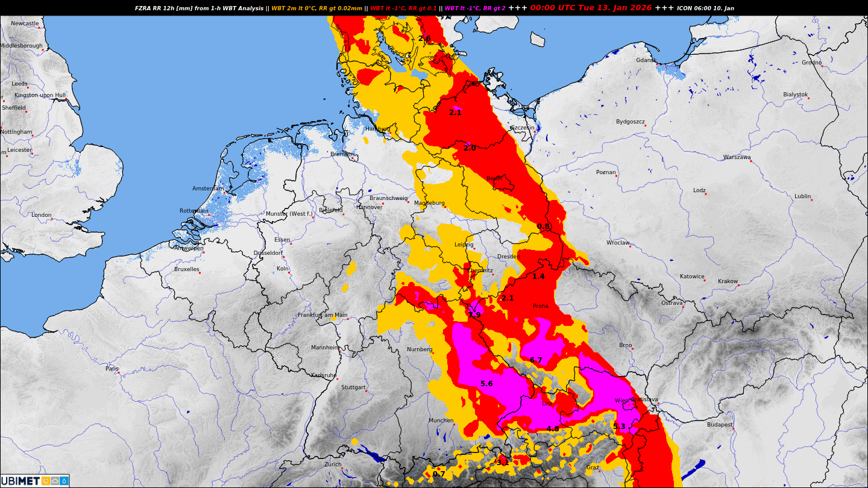Click the Hamburg city label
Screen dimensions: 868x488
click(377, 129)
